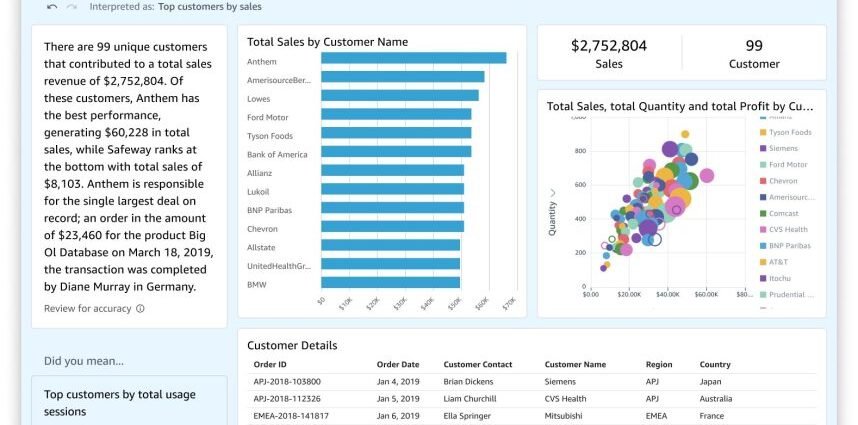Sort by the Country column header

(x=715, y=364)
